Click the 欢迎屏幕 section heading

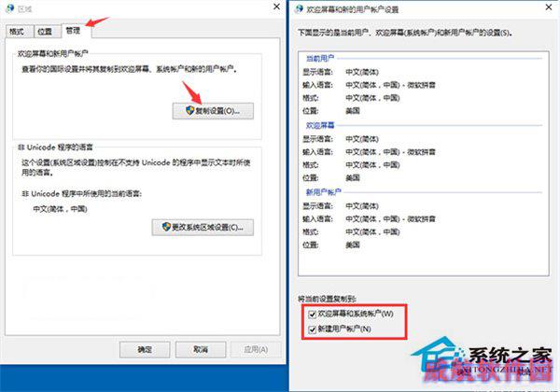pos(320,125)
